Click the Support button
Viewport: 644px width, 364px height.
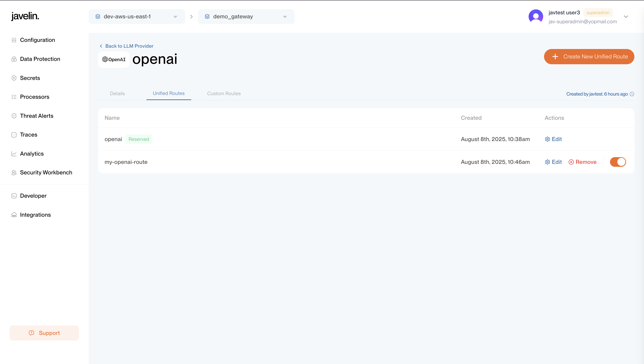tap(44, 333)
